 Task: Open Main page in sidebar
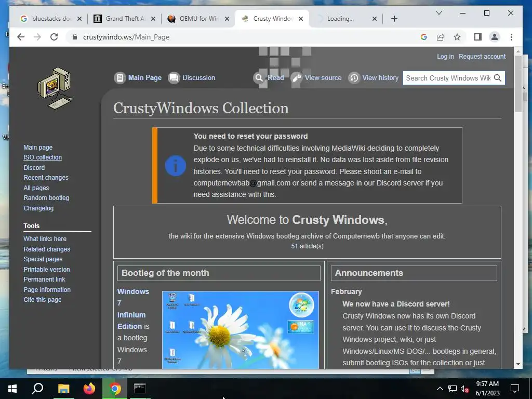[x=38, y=147]
